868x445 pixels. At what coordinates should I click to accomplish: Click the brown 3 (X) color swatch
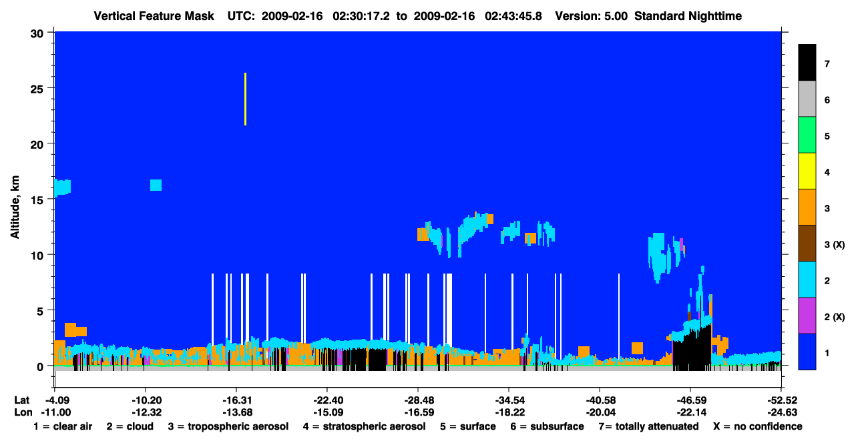coord(807,244)
